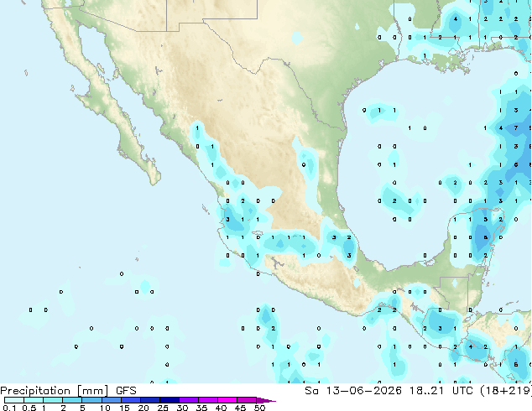Viewport: 532px width, 411px height.
Task: Click the legend swatch between 35 and 40
Action: click(208, 400)
